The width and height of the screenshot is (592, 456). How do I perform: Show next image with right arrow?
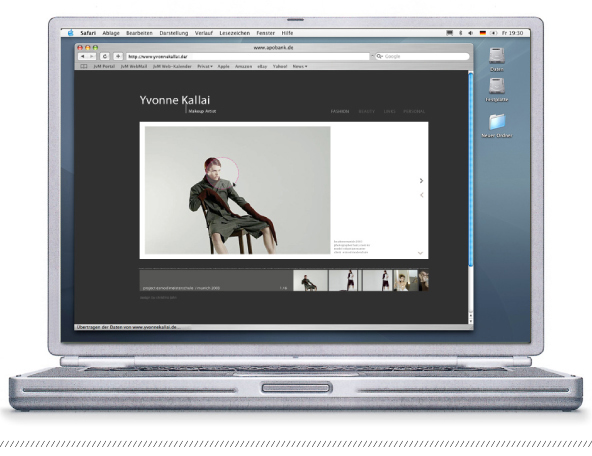[421, 181]
